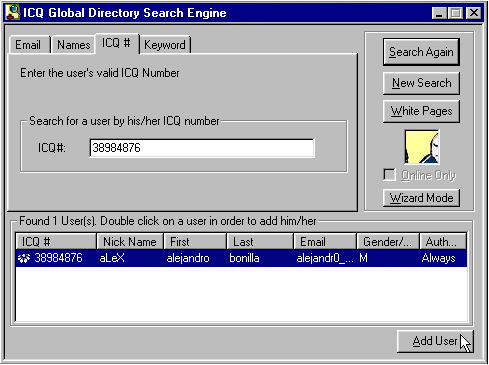Switch to the Email tab

[28, 45]
